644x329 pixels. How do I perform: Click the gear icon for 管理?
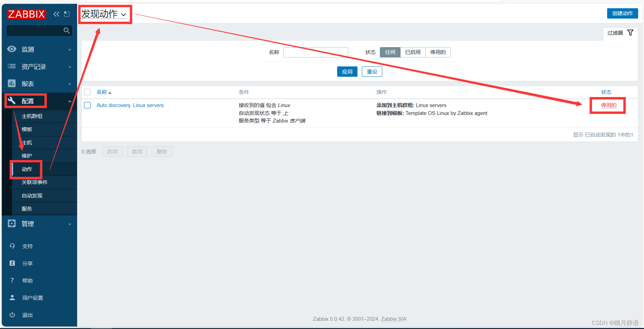(x=12, y=224)
